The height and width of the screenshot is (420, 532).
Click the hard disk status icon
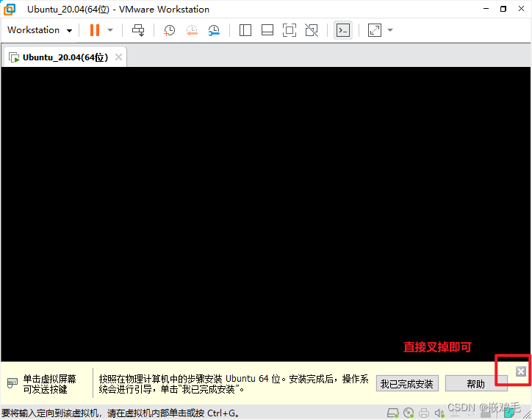[x=393, y=413]
